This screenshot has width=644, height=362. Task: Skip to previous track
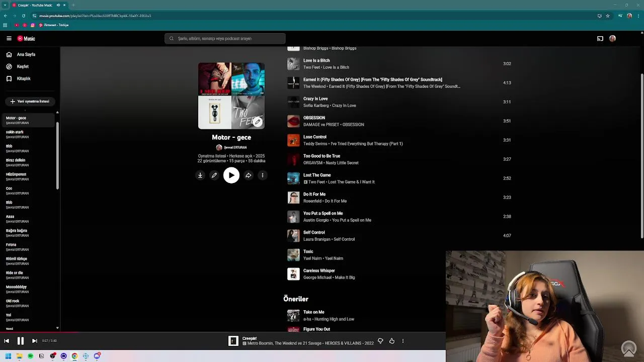click(x=7, y=341)
